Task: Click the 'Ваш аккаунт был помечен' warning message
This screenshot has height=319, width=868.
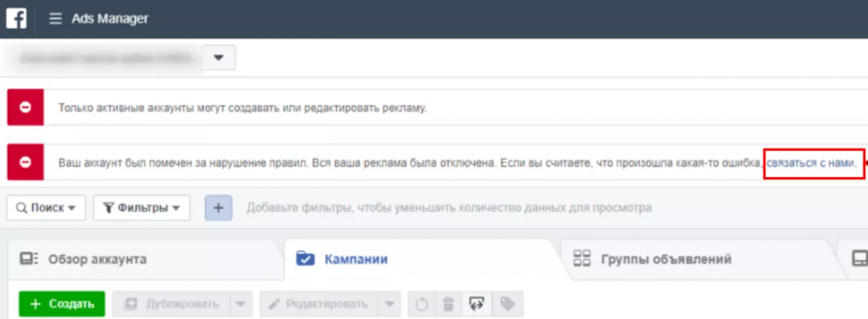Action: [x=411, y=163]
